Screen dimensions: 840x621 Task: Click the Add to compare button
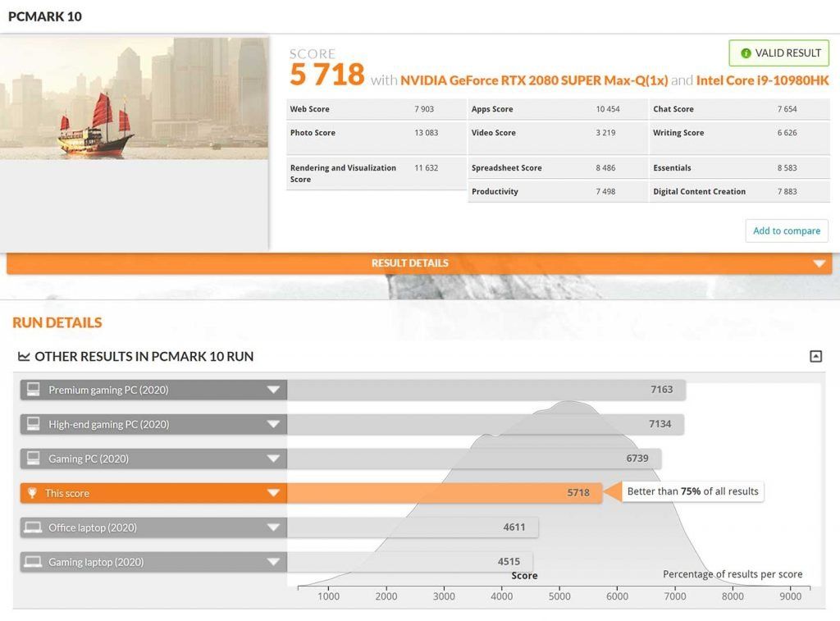[787, 231]
